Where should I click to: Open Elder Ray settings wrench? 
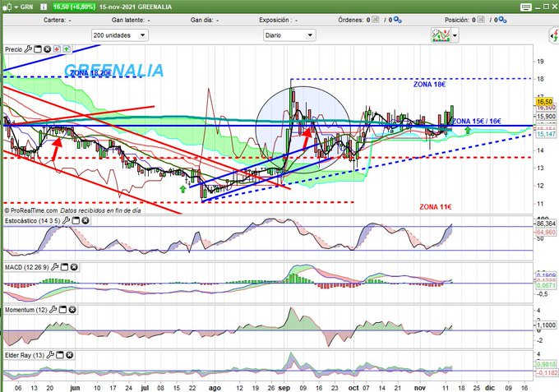50,354
